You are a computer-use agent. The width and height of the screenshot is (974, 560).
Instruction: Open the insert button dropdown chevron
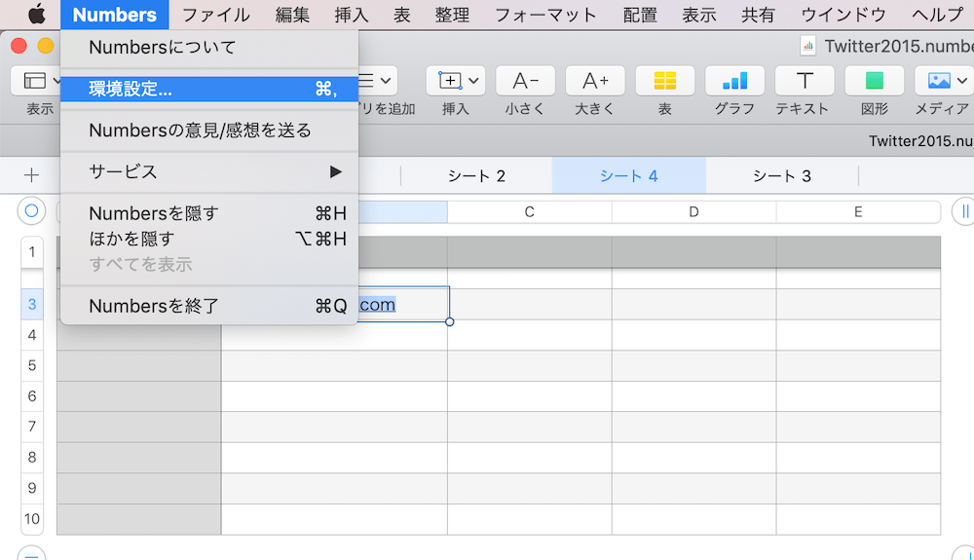tap(474, 81)
